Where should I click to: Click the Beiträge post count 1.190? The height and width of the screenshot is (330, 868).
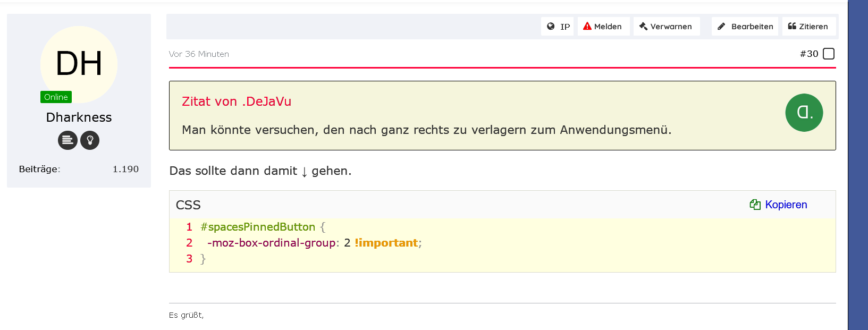click(x=125, y=169)
